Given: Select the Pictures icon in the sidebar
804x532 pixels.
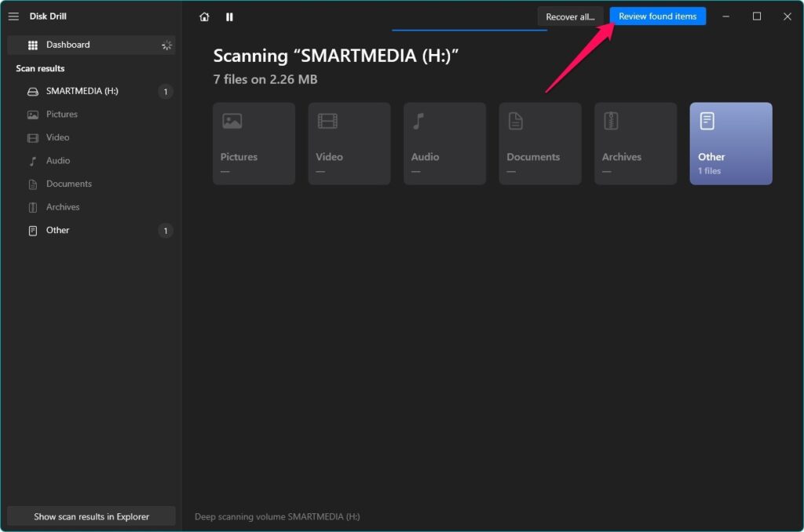Looking at the screenshot, I should [32, 114].
